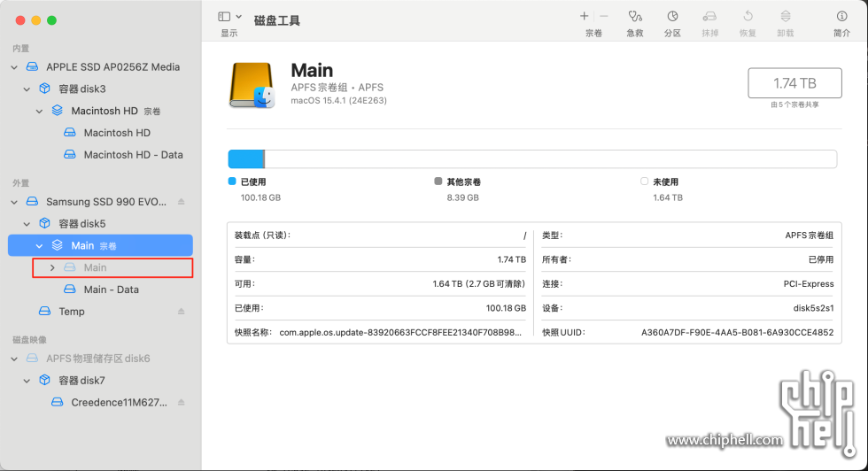The image size is (868, 471).
Task: Eject the Samsung SSD 990 EVO drive
Action: [181, 202]
